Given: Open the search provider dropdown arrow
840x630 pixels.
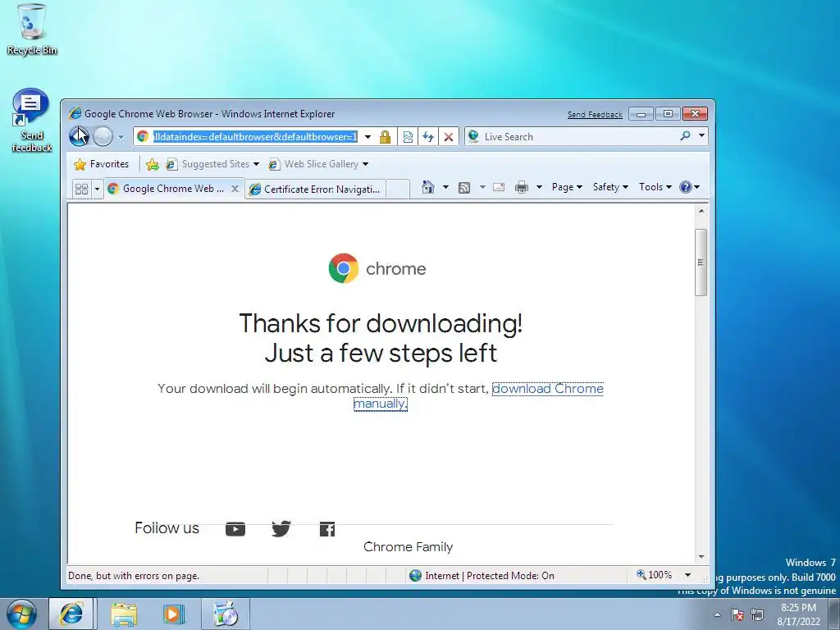Looking at the screenshot, I should pos(701,136).
